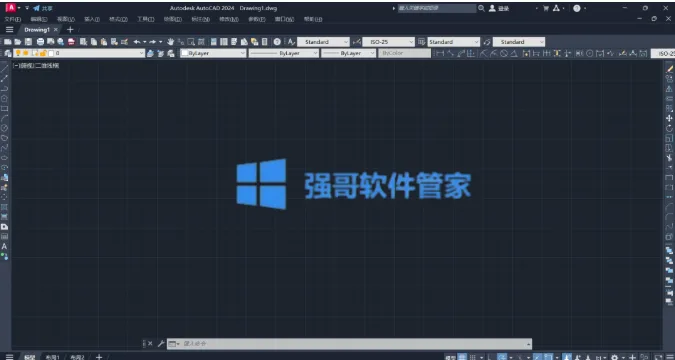Select the Diameter dimension tool

point(504,53)
